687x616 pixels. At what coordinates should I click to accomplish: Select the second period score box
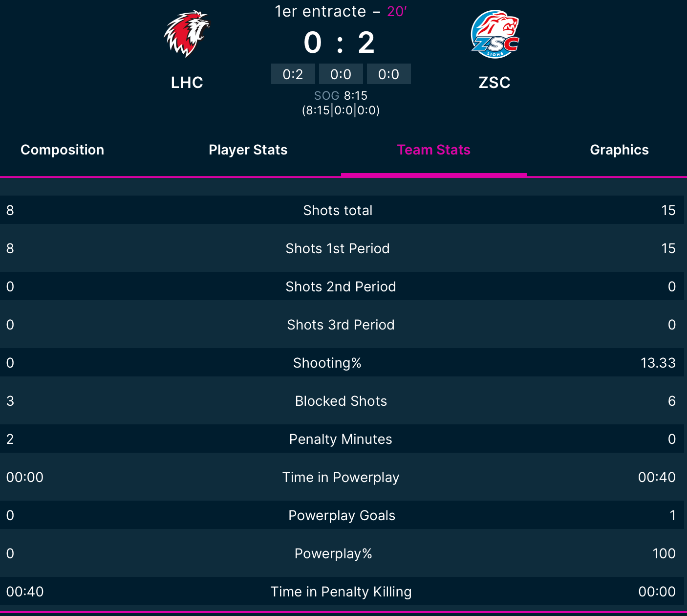341,74
